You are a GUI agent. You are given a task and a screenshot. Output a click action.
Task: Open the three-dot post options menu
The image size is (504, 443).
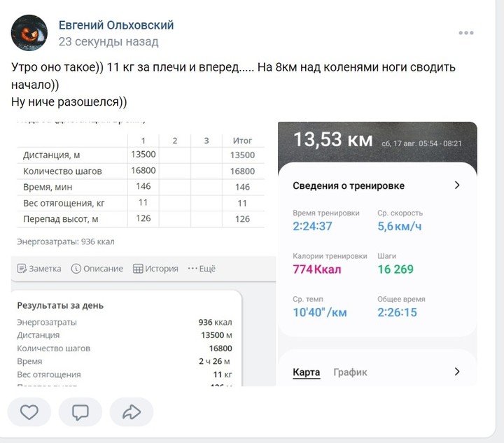click(466, 33)
